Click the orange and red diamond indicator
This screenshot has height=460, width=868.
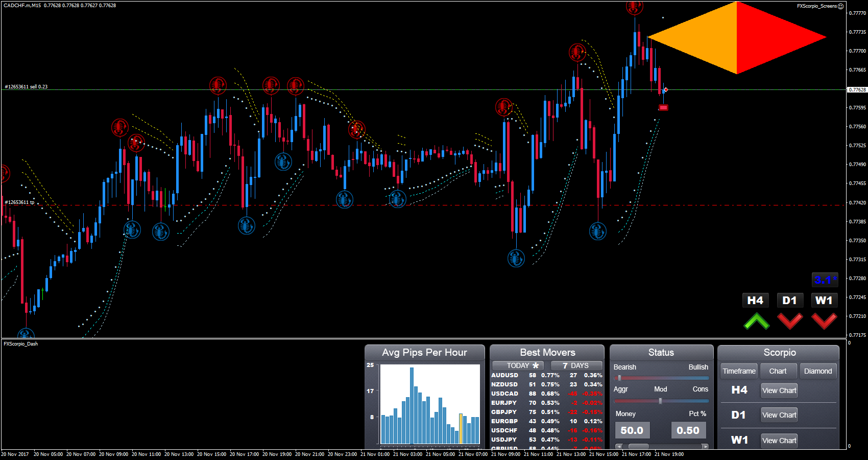pos(737,38)
